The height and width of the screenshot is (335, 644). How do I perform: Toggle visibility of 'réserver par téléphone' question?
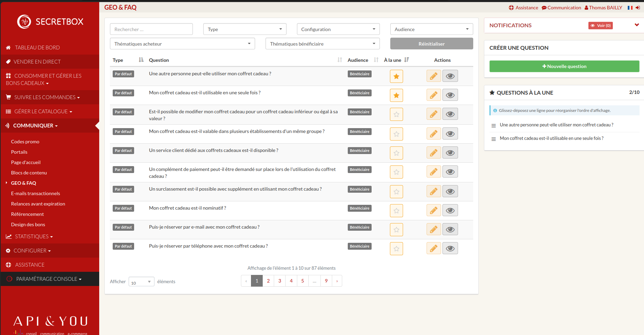tap(450, 248)
